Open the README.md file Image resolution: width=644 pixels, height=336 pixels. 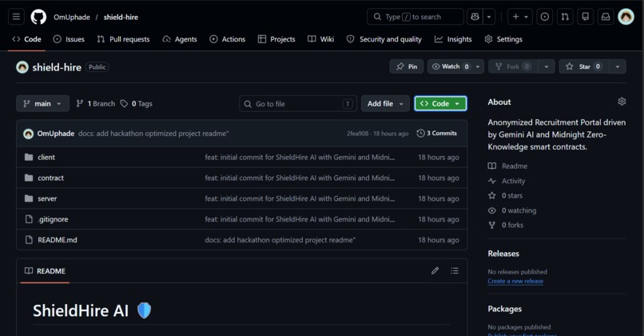57,240
